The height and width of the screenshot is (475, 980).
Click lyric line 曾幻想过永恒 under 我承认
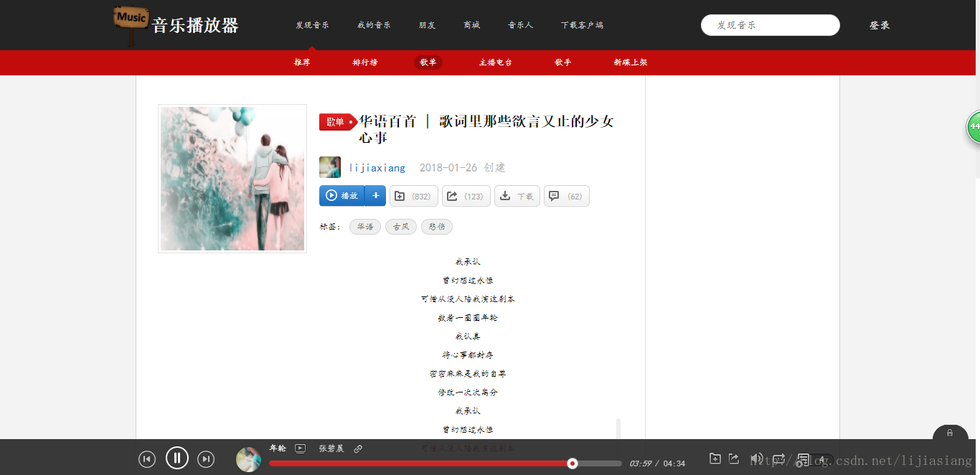468,281
